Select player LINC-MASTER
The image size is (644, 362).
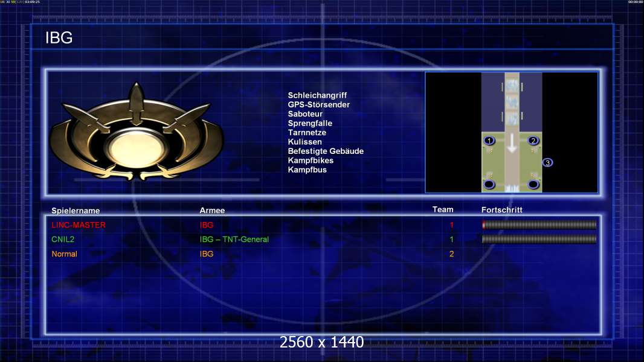pyautogui.click(x=79, y=225)
